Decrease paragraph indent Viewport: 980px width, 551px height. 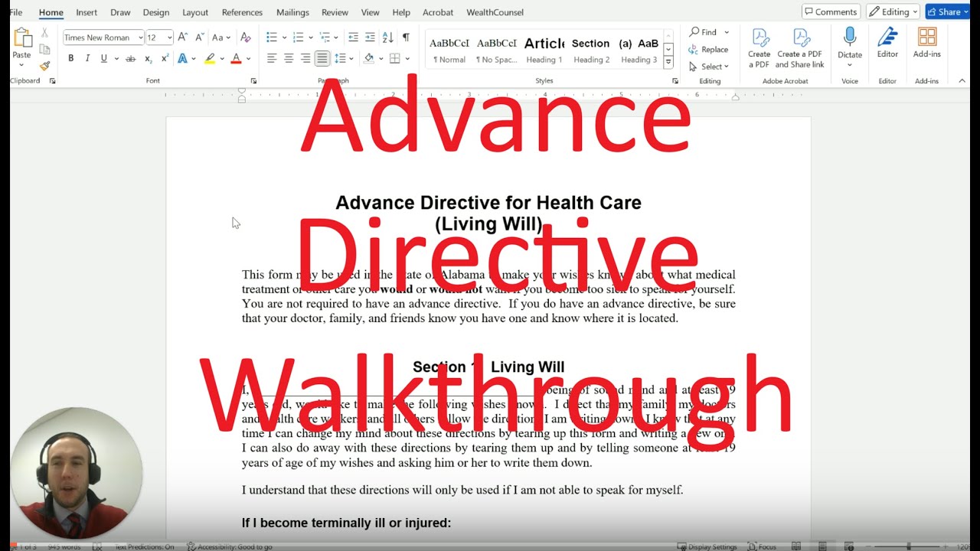(353, 37)
